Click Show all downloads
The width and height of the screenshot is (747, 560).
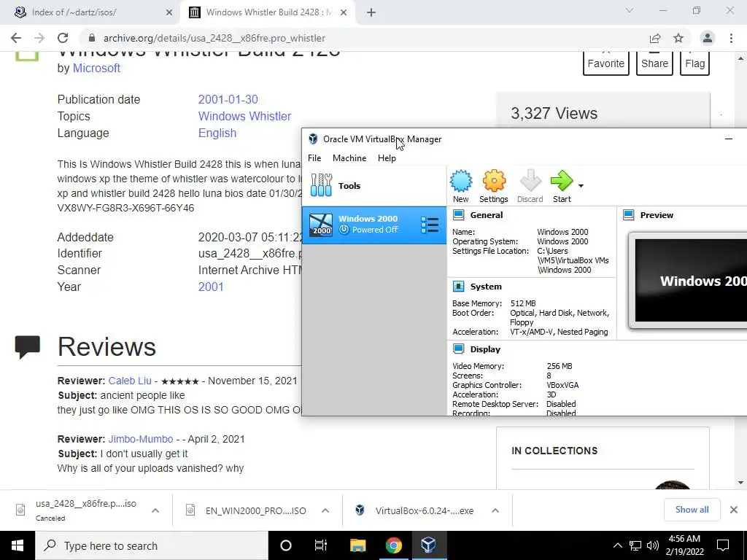coord(692,510)
